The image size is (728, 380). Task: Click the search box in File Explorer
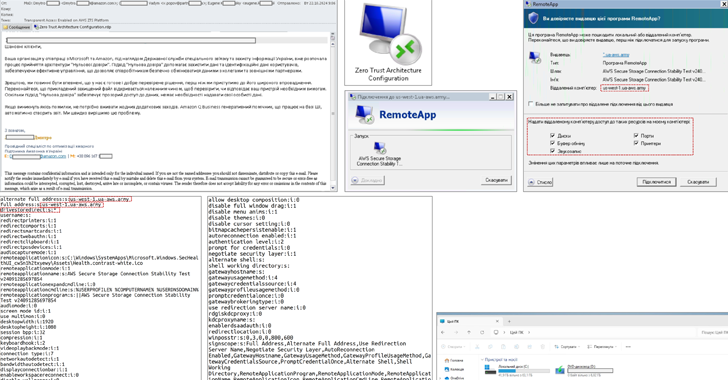(713, 333)
